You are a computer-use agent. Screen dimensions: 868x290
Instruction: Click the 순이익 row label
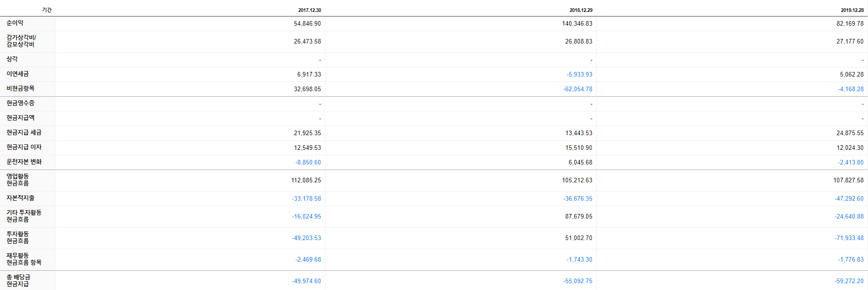pyautogui.click(x=15, y=23)
